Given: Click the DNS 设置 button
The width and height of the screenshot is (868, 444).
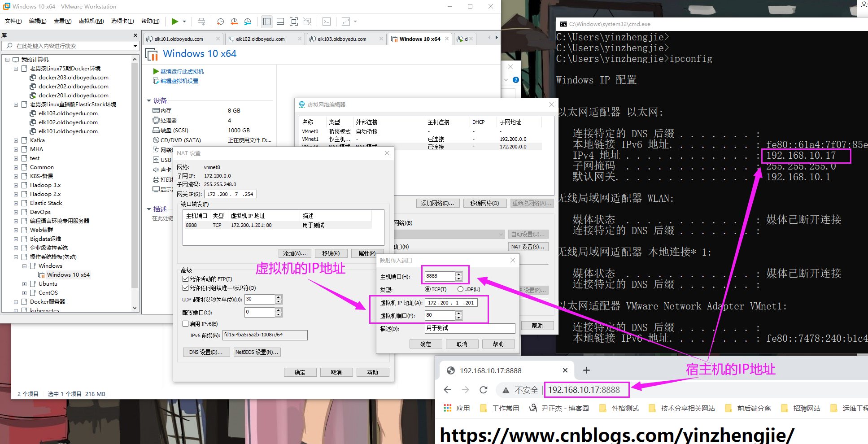Looking at the screenshot, I should (206, 352).
